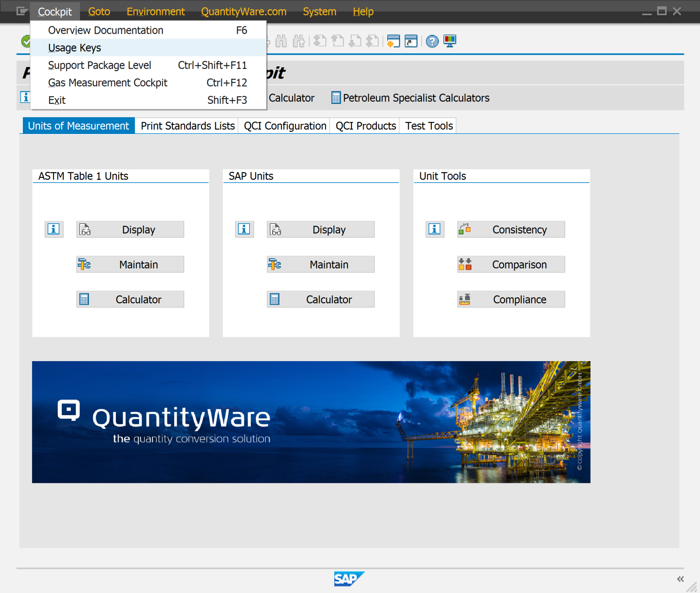
Task: Click the Create New Session toolbar icon
Action: pos(394,41)
